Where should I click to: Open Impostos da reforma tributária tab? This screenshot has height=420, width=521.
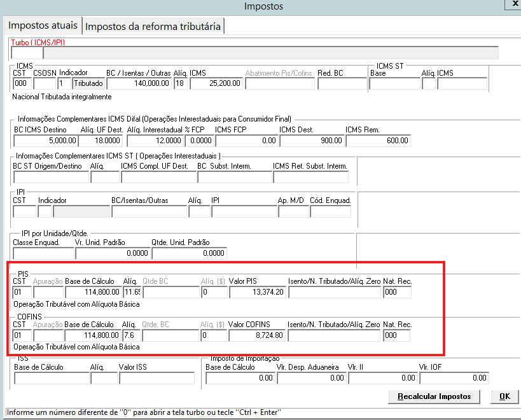pyautogui.click(x=153, y=26)
